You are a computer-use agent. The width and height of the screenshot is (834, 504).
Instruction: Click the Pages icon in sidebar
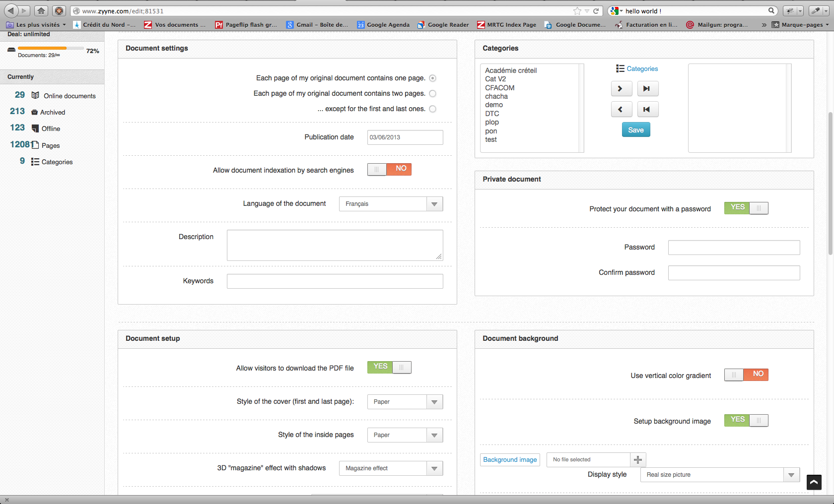pyautogui.click(x=35, y=145)
